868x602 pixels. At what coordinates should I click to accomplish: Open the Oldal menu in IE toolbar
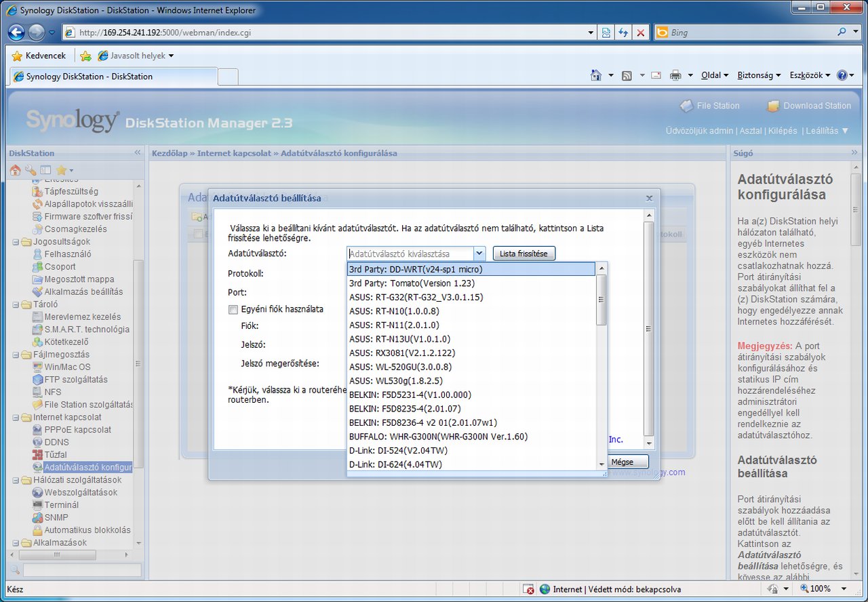(715, 75)
